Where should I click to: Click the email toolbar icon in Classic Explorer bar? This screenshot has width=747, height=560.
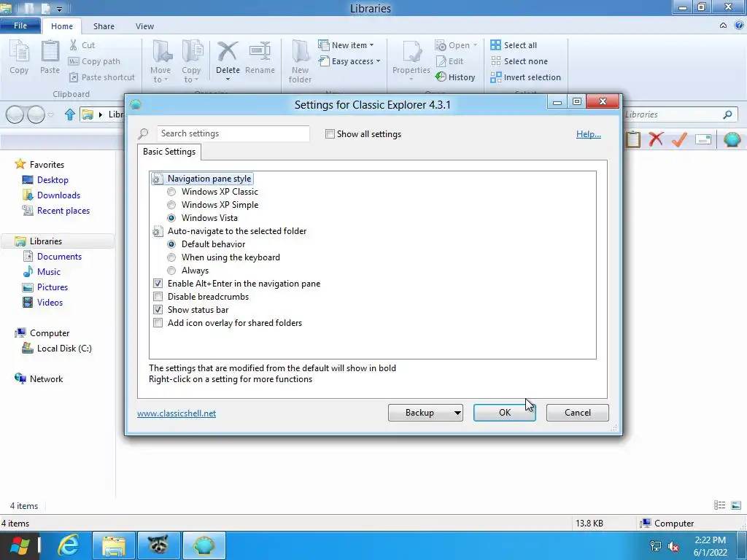703,139
